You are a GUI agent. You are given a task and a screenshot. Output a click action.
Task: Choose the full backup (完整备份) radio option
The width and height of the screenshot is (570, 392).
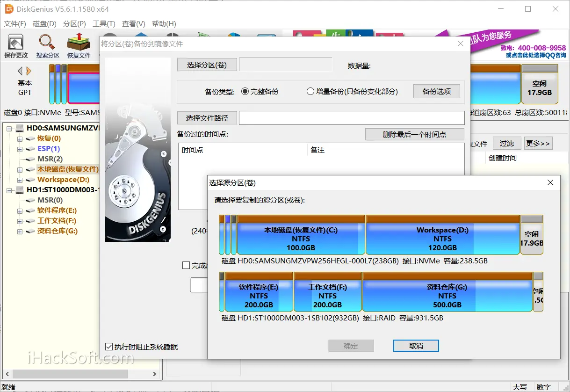[x=245, y=92]
